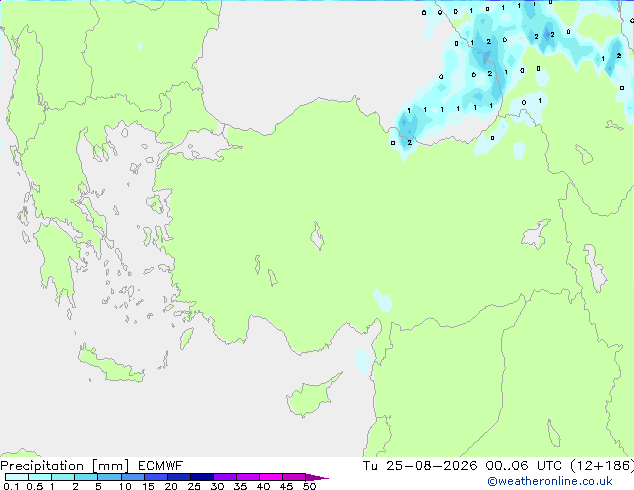Click the island of Crete on the map
The image size is (634, 490).
[x=110, y=365]
